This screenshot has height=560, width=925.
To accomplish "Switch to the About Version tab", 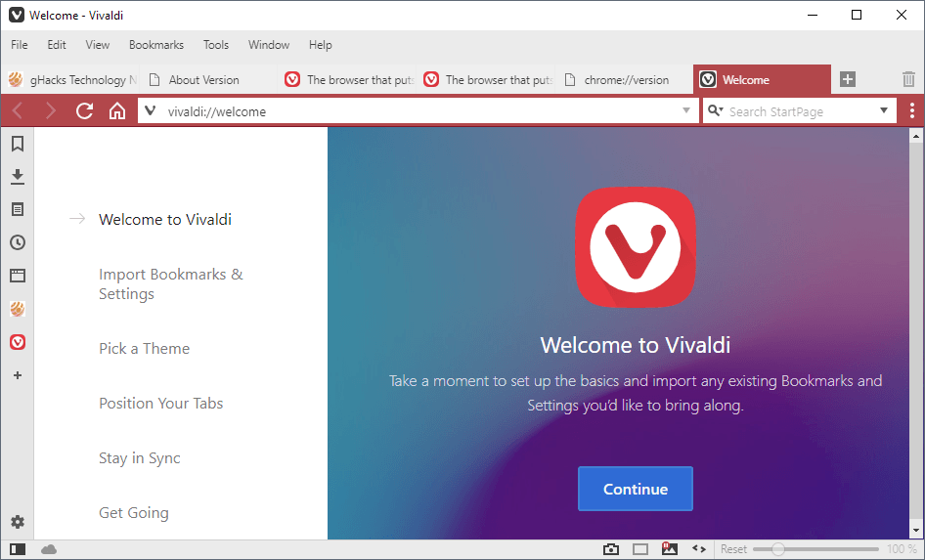I will 209,79.
